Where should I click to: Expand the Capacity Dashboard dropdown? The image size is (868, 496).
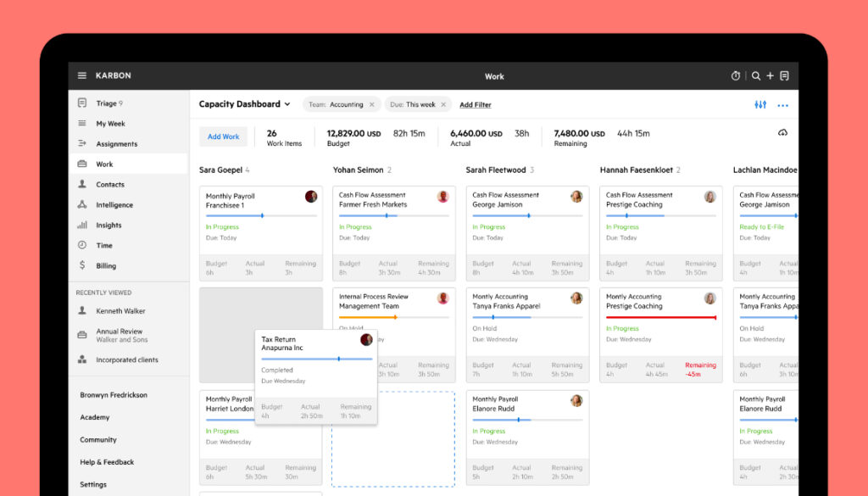coord(287,104)
